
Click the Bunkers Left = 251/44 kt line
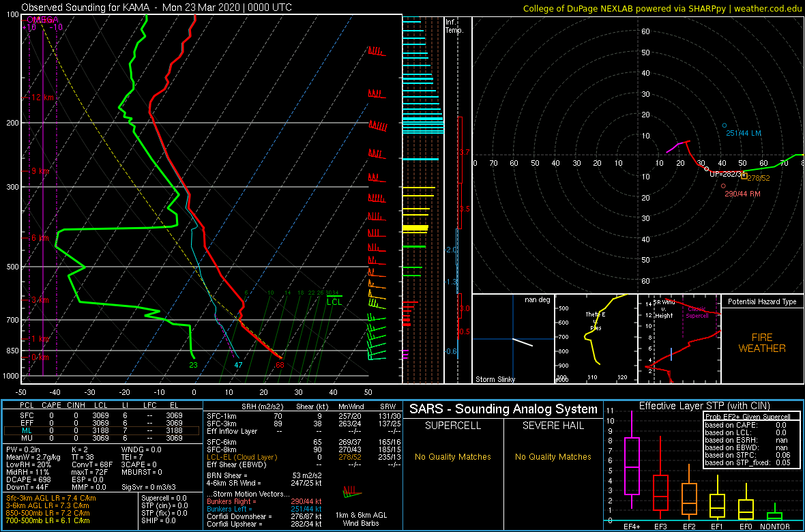[264, 508]
